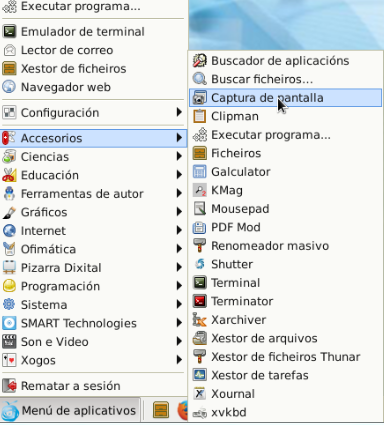The width and height of the screenshot is (384, 425).
Task: Open the Ficheiros drawer icon
Action: 200,153
